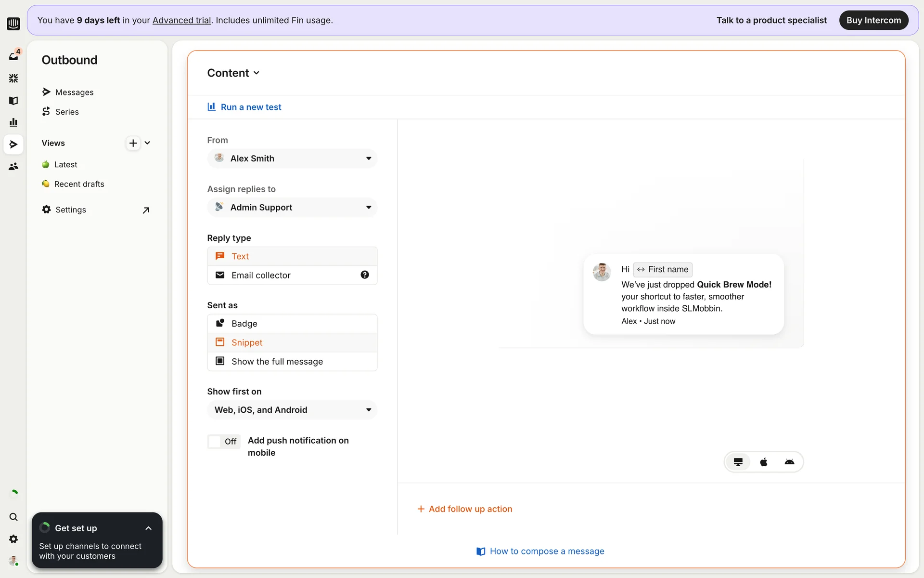
Task: Switch preview to Android device icon
Action: [789, 462]
